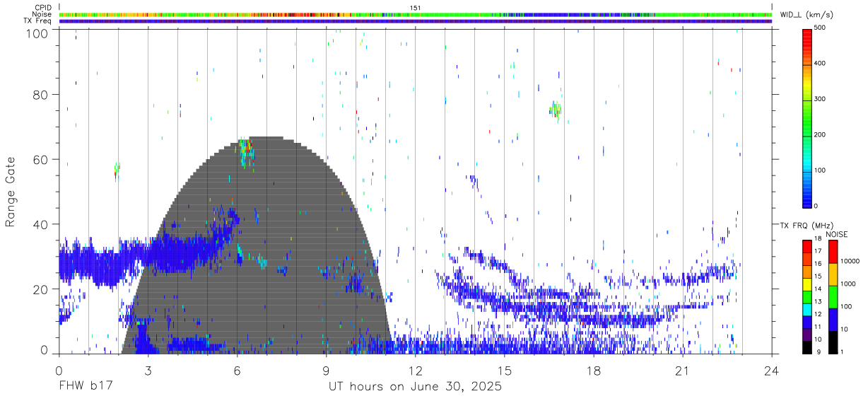Click the "200" label on the width color bar

point(821,134)
